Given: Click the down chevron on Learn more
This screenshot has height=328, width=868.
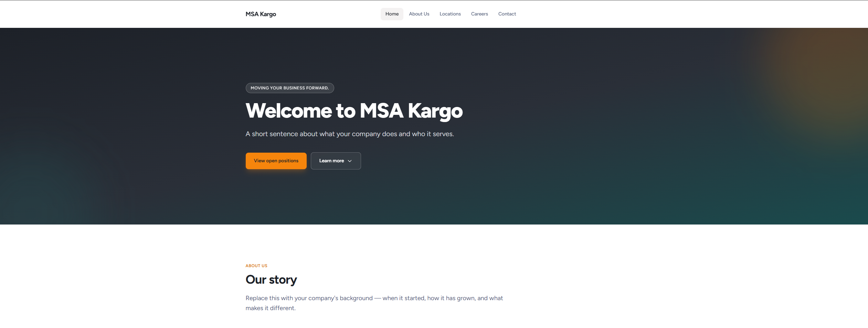Looking at the screenshot, I should coord(350,161).
